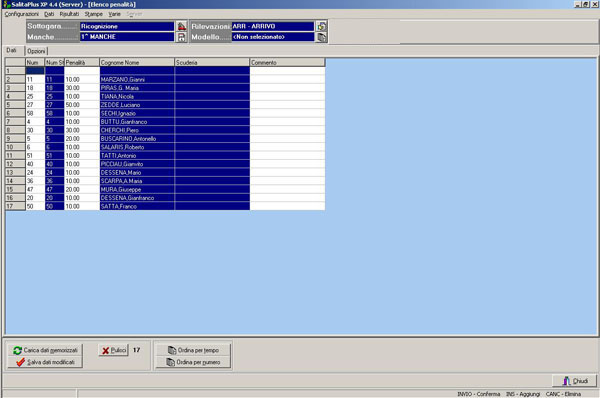Viewport: 600px width, 398px height.
Task: Open the Risultati menu
Action: tap(69, 14)
